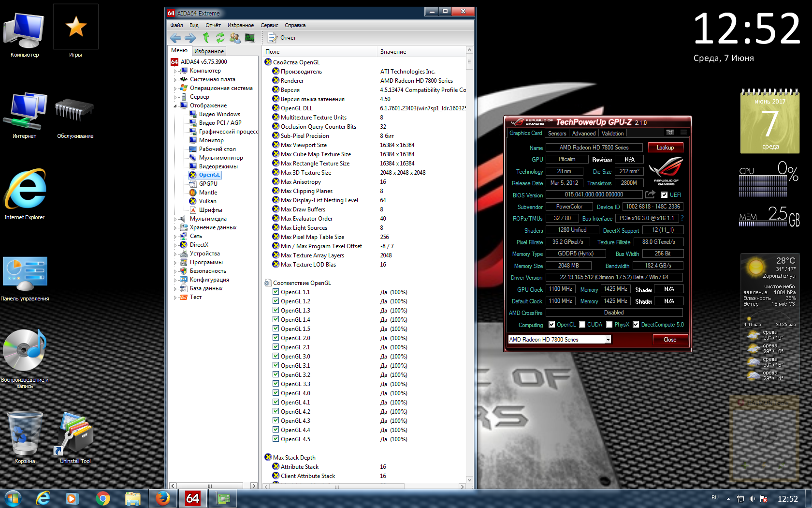Expand the Безопасность tree node
The width and height of the screenshot is (812, 508).
(x=175, y=271)
